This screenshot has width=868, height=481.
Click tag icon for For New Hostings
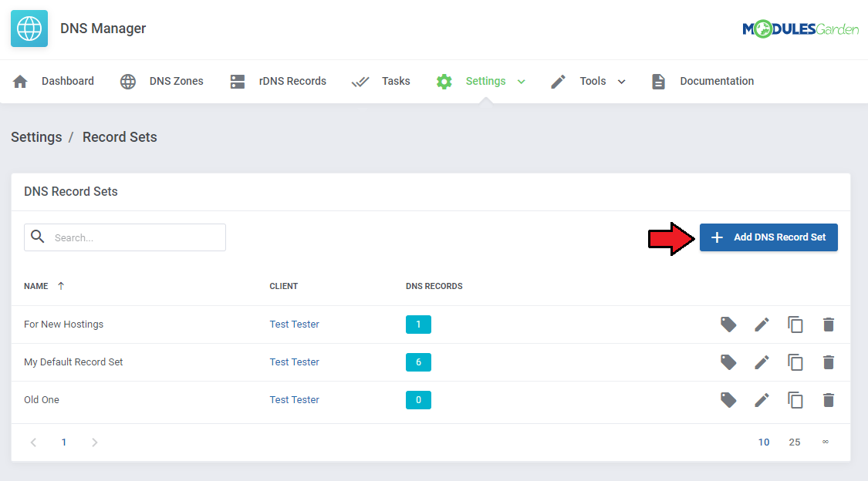point(728,325)
